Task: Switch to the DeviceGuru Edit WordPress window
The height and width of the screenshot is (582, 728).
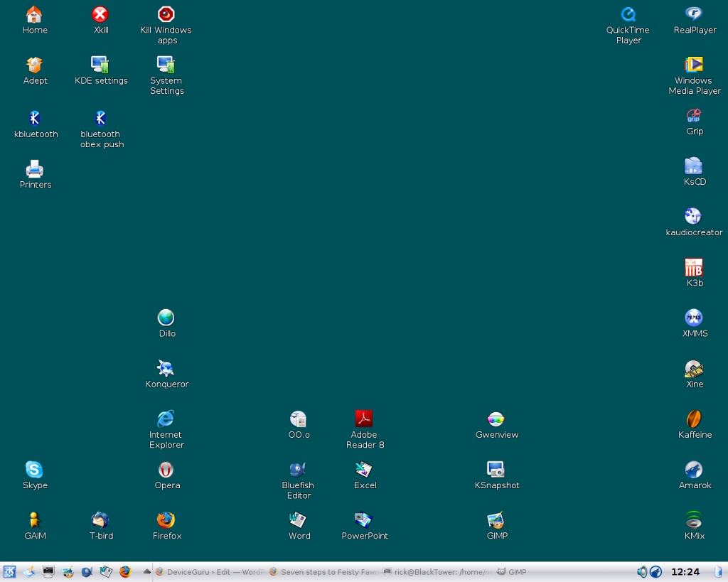Action: pos(210,572)
